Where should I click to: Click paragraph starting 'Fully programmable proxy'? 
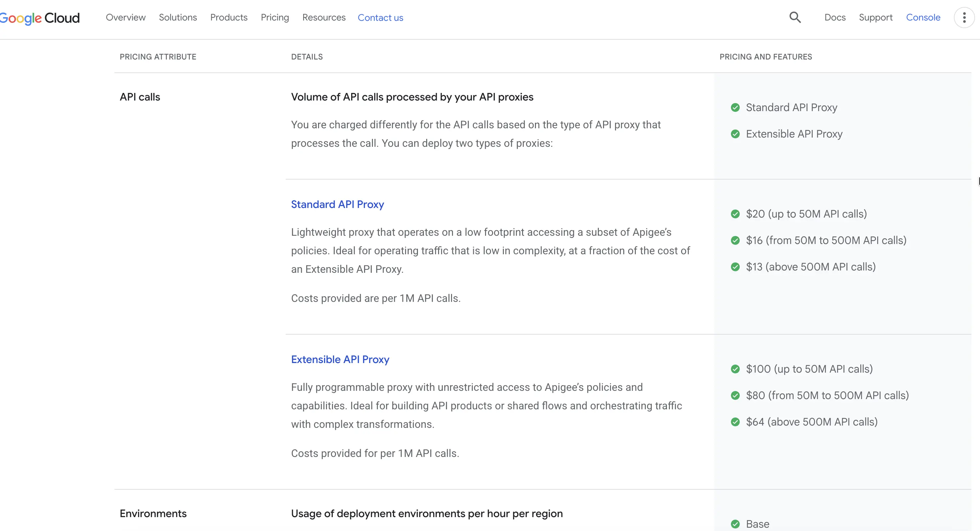486,406
